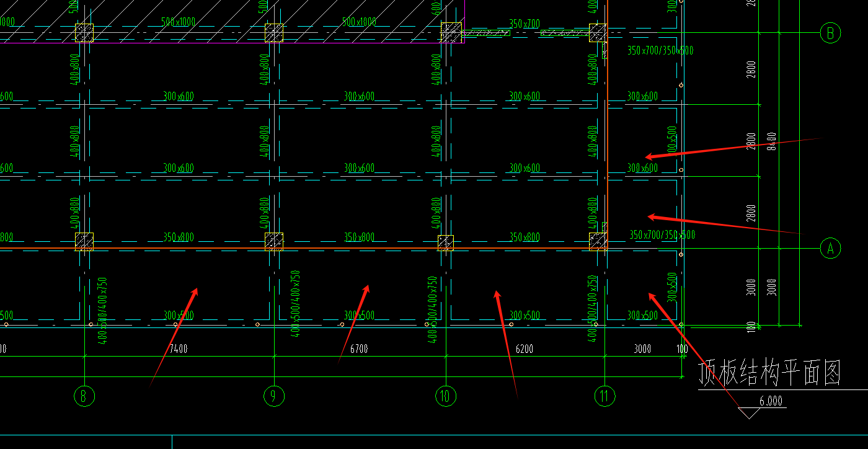
Task: Click the 6700 span dimension text
Action: click(359, 349)
